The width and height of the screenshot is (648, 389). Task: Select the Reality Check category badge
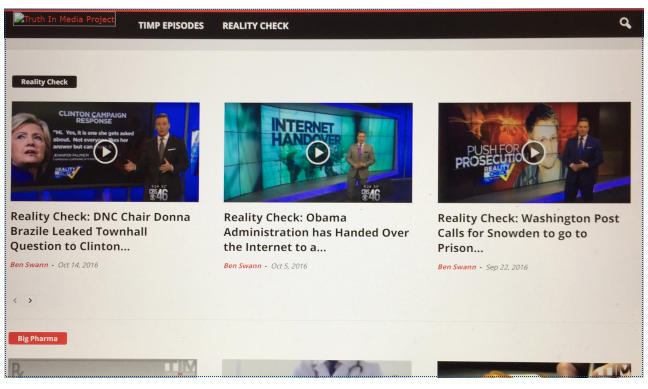pos(44,82)
